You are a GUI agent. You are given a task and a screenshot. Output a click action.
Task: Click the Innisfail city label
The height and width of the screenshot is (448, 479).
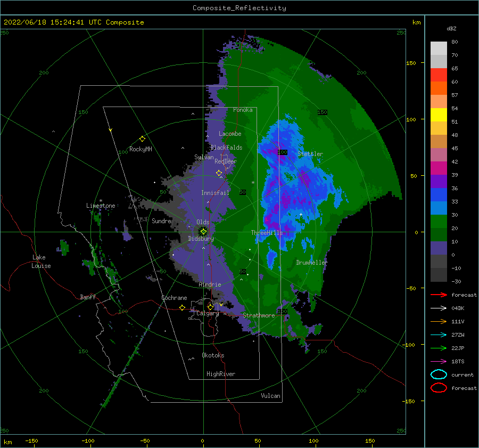[x=215, y=193]
